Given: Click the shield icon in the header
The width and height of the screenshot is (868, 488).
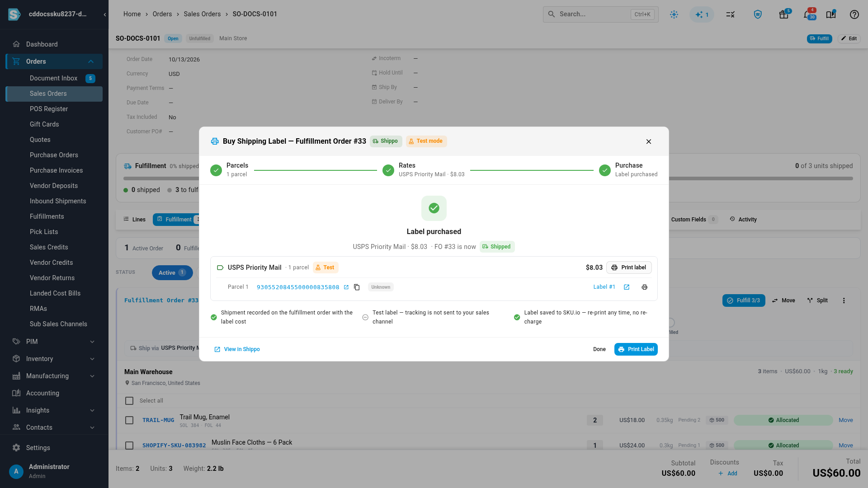Looking at the screenshot, I should (x=758, y=14).
